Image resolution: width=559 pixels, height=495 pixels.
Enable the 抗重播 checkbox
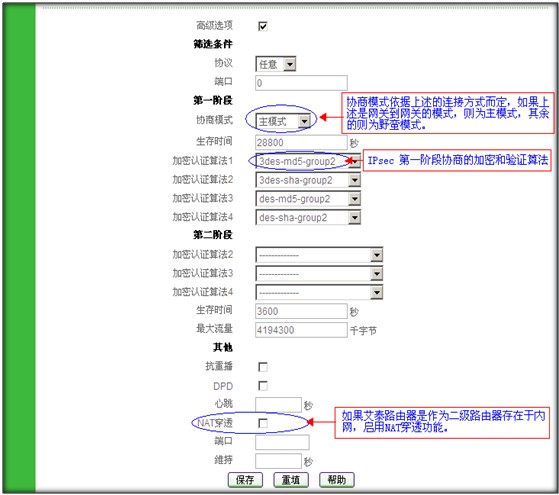[263, 367]
